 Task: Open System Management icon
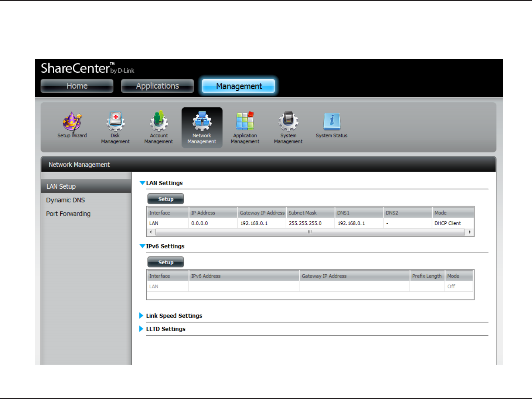288,128
